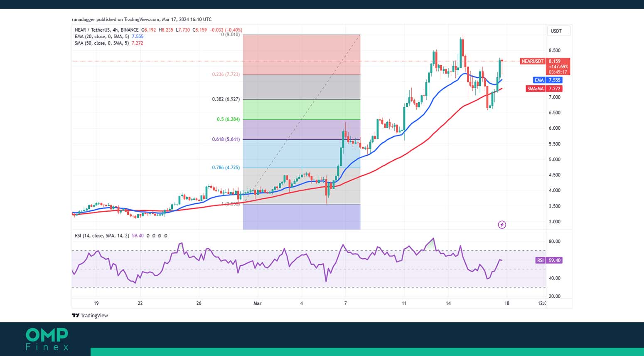Click the Fibonacci 0.5 (6.284) level label
The height and width of the screenshot is (356, 644).
228,119
